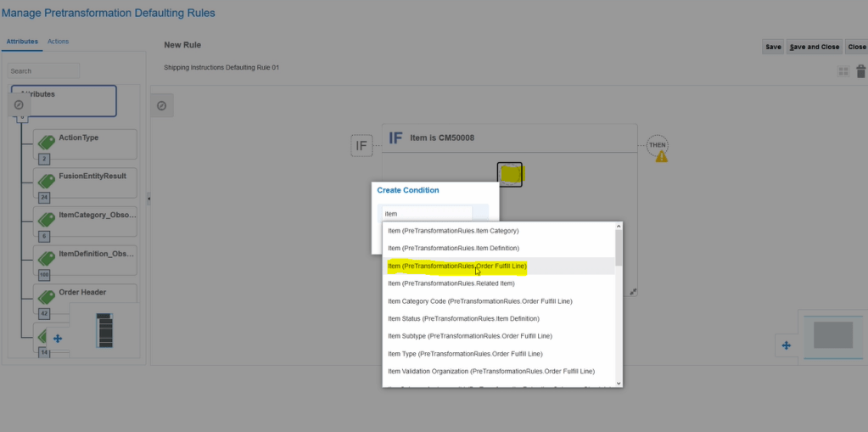The height and width of the screenshot is (432, 868).
Task: Click the ActionType green tag icon
Action: [x=45, y=142]
